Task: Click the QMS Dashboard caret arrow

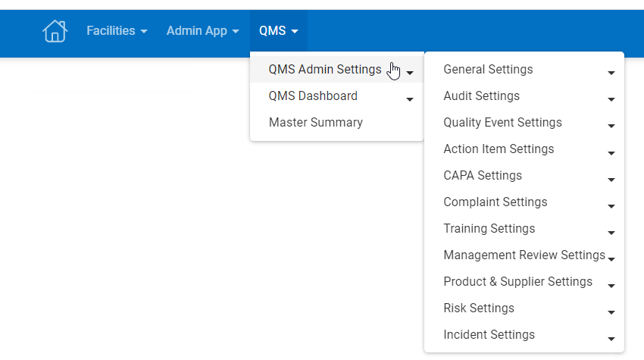Action: click(x=410, y=99)
